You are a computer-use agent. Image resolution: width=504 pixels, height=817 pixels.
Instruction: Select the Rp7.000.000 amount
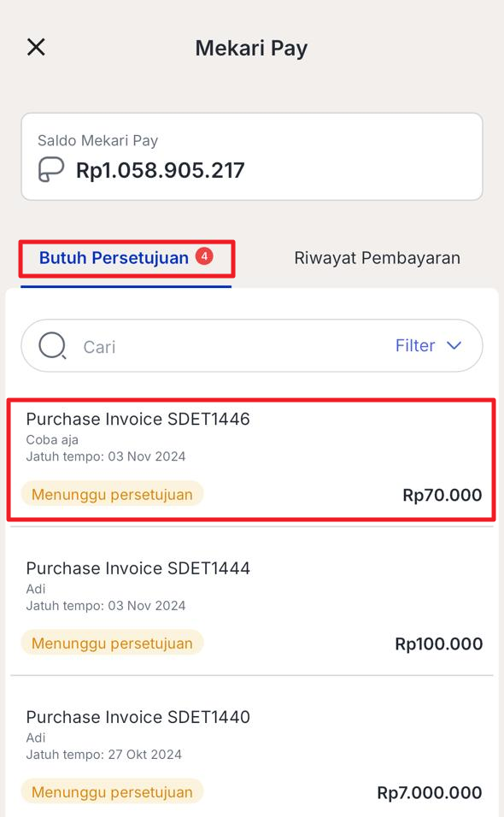tap(430, 792)
